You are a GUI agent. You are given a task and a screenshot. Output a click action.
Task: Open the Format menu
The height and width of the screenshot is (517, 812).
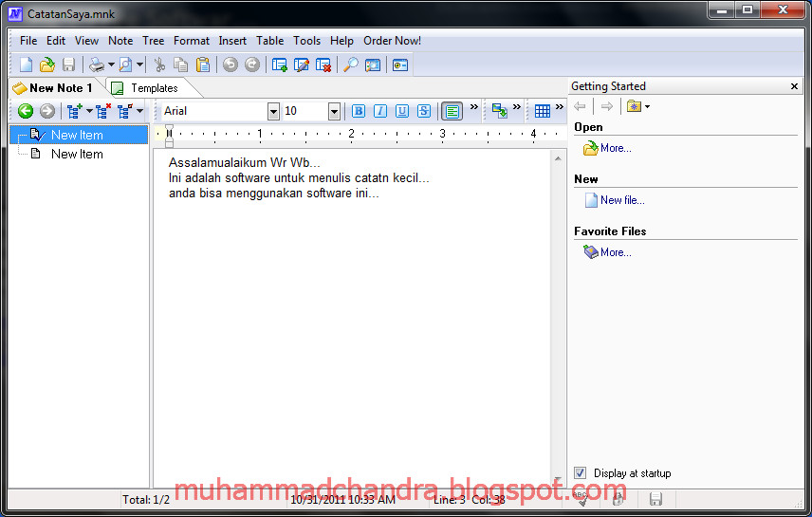[191, 41]
